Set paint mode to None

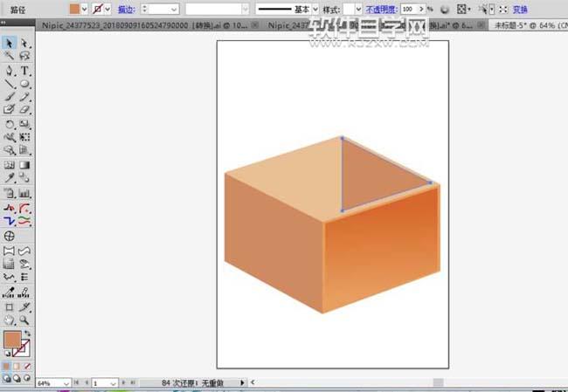pyautogui.click(x=27, y=367)
